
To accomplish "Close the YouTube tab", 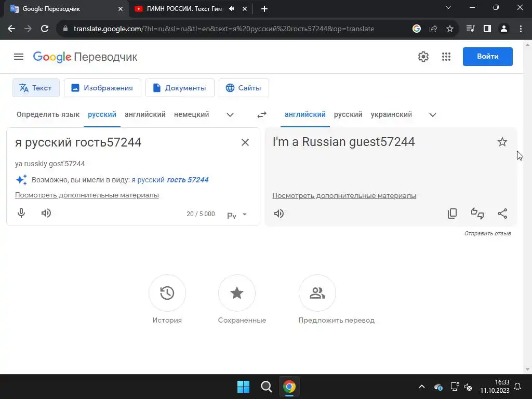I will pos(245,9).
